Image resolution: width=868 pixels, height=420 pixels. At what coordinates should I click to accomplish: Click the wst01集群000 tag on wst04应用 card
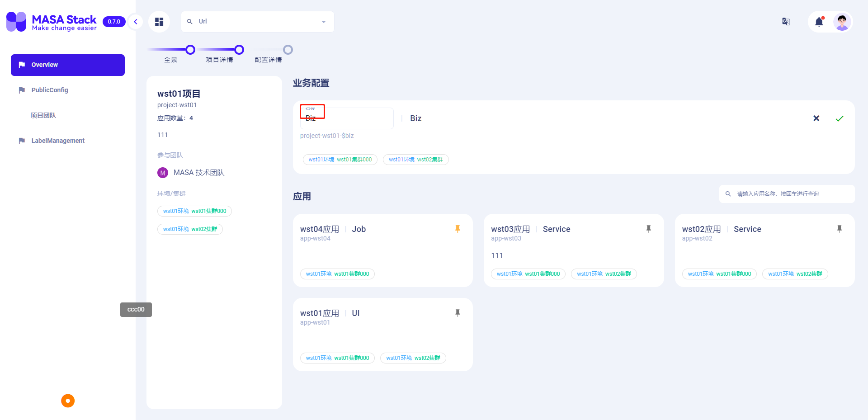[337, 274]
